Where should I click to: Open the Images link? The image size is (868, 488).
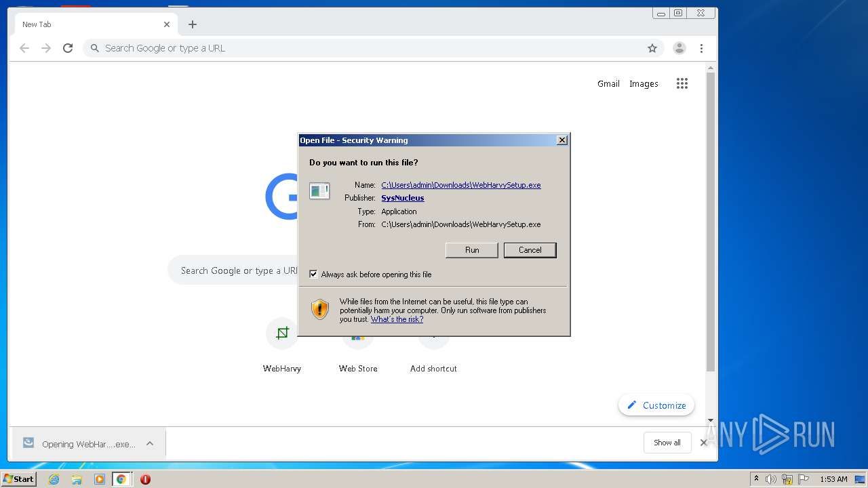pos(644,84)
